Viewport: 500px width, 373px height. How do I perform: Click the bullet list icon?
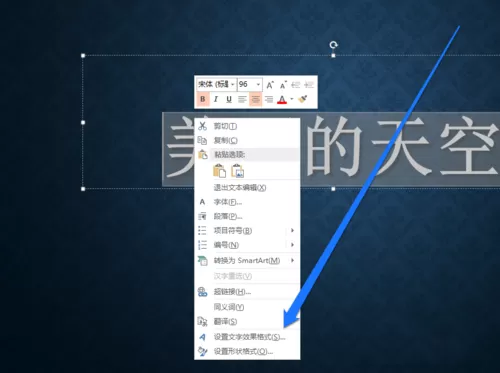202,230
